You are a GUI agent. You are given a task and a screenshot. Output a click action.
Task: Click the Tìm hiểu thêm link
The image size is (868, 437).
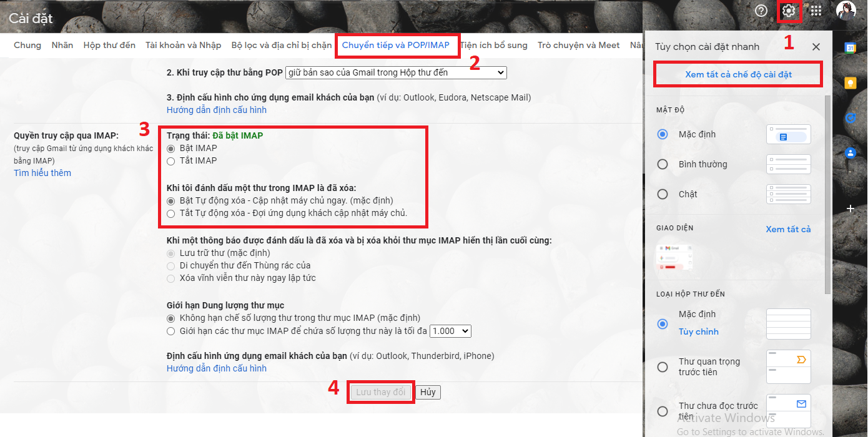point(42,173)
